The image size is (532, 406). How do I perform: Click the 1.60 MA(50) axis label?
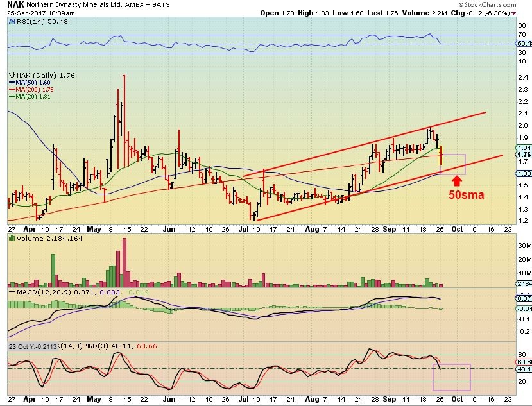[523, 173]
